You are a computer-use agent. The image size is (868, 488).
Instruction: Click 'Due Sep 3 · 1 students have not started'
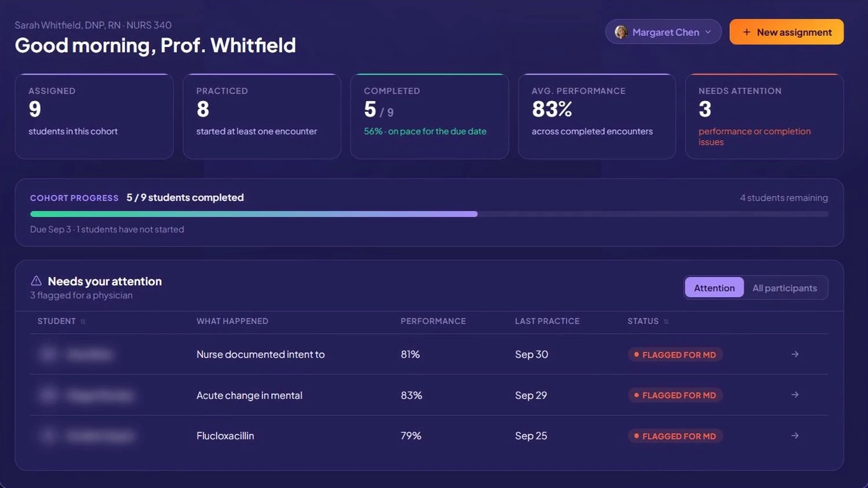(x=107, y=230)
